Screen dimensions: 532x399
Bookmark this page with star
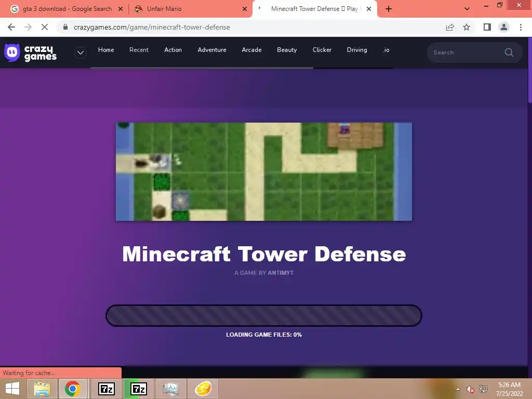467,27
